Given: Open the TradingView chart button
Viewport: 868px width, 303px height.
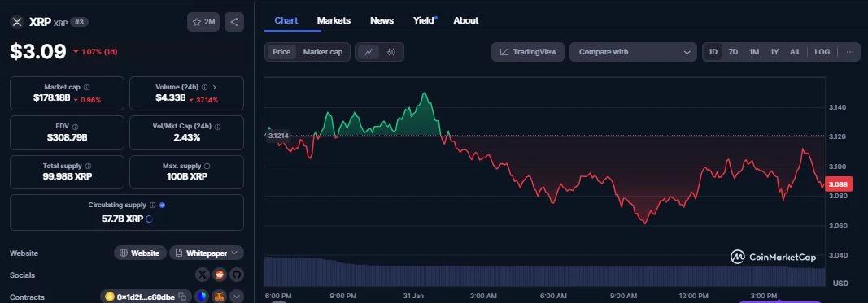Looking at the screenshot, I should coord(528,52).
